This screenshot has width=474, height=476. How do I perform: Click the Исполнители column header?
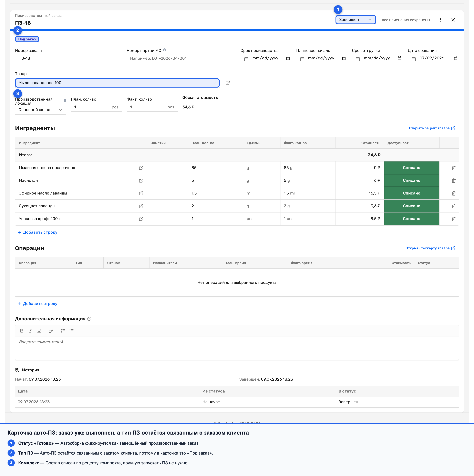click(x=185, y=263)
